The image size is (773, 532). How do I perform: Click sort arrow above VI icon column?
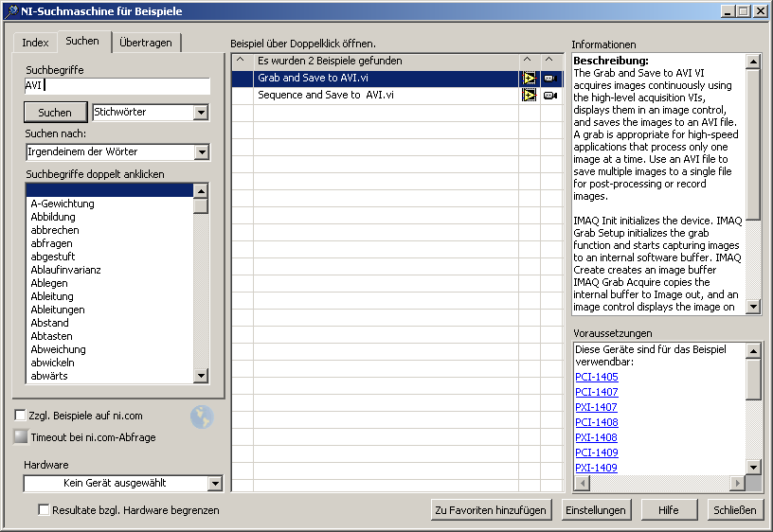(x=528, y=60)
